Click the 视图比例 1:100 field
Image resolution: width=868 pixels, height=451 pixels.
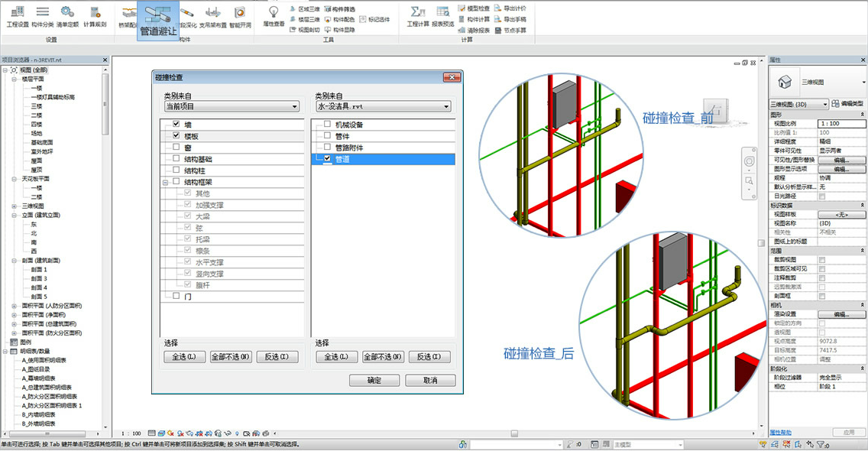click(840, 123)
